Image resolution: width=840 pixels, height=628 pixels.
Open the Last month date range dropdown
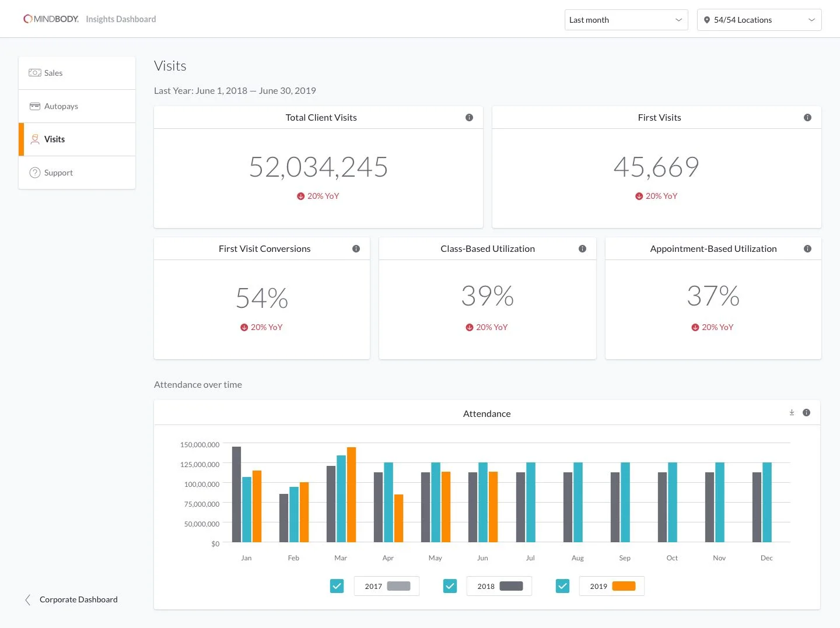[x=626, y=20]
